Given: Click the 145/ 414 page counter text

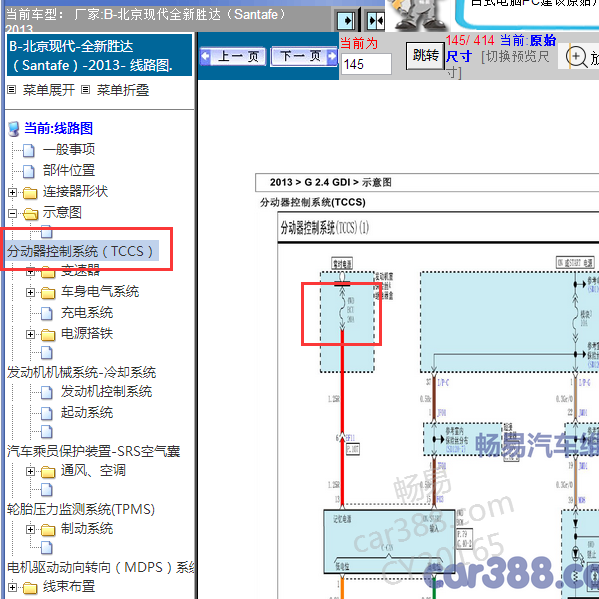Looking at the screenshot, I should [x=470, y=40].
